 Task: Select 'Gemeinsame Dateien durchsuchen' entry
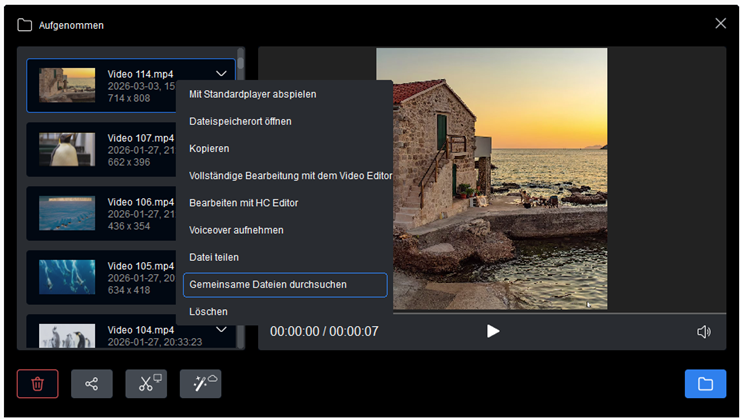coord(268,285)
